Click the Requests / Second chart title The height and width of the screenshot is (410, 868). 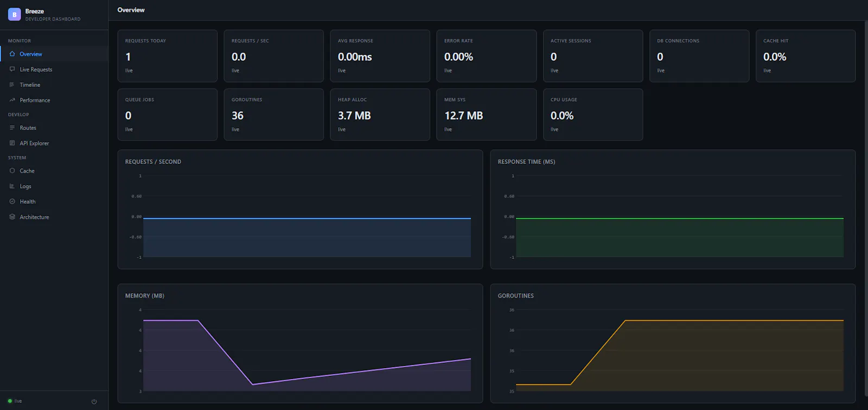[153, 162]
